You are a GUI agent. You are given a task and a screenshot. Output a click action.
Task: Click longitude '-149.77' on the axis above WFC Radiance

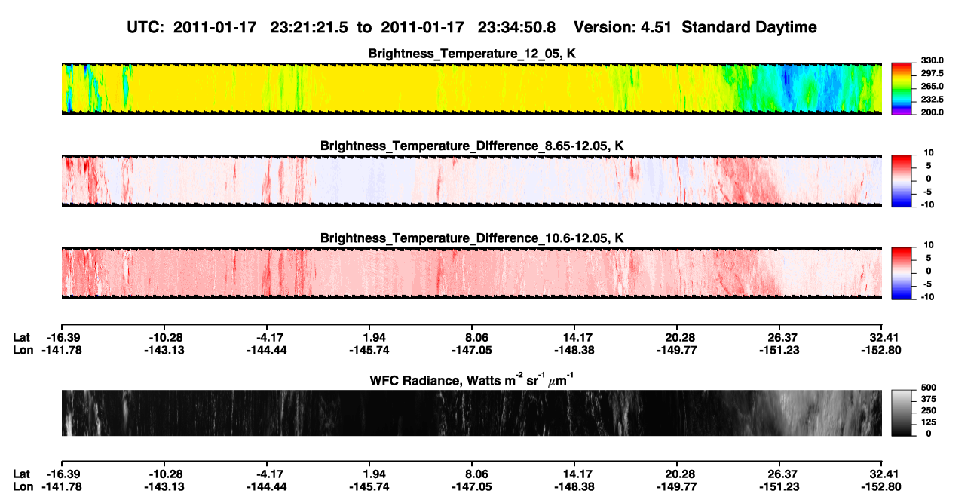(677, 350)
